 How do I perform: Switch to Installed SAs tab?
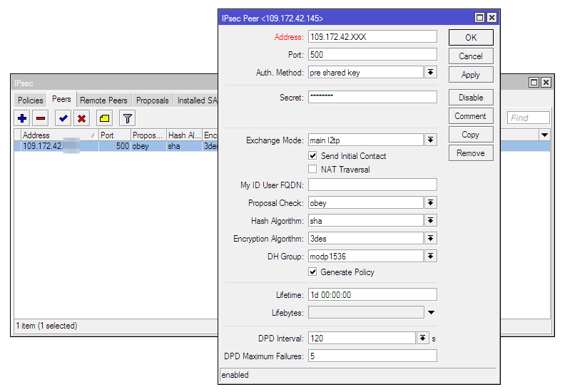tap(197, 100)
